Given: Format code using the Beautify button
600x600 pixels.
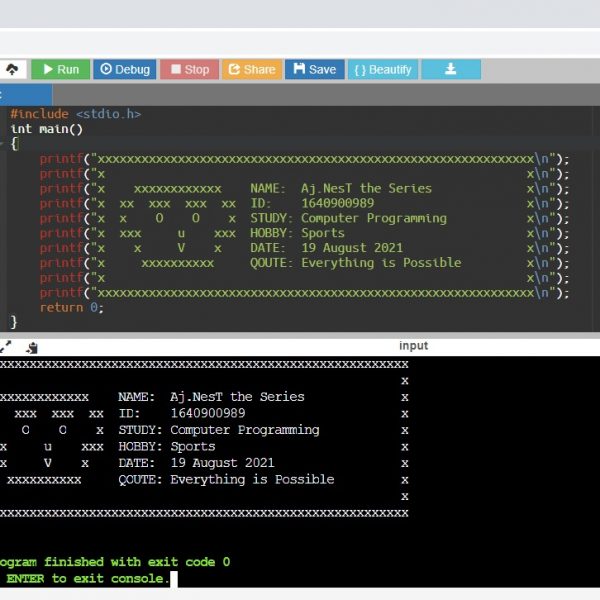Looking at the screenshot, I should pos(382,69).
